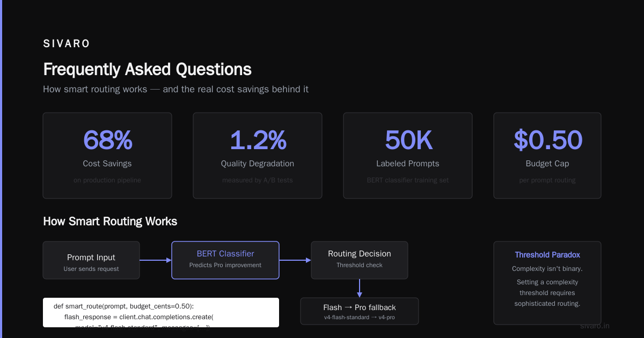Viewport: 644px width, 338px height.
Task: Click the Threshold Paradox title
Action: coord(547,255)
